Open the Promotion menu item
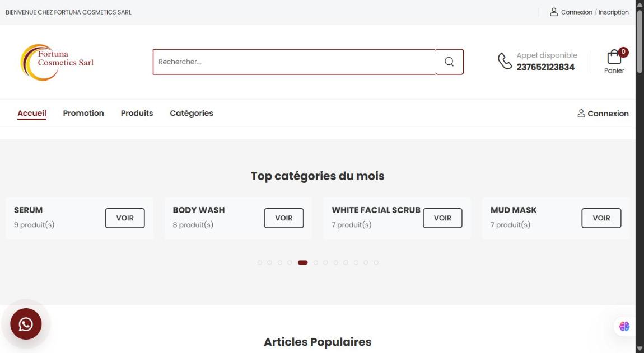Viewport: 644px width, 353px height. [83, 114]
